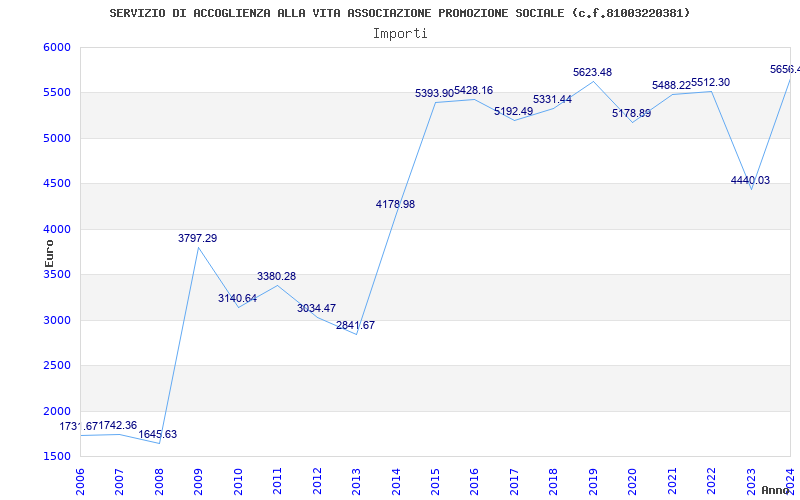Select data label 5428.16
Viewport: 800px width, 500px height.
(473, 90)
